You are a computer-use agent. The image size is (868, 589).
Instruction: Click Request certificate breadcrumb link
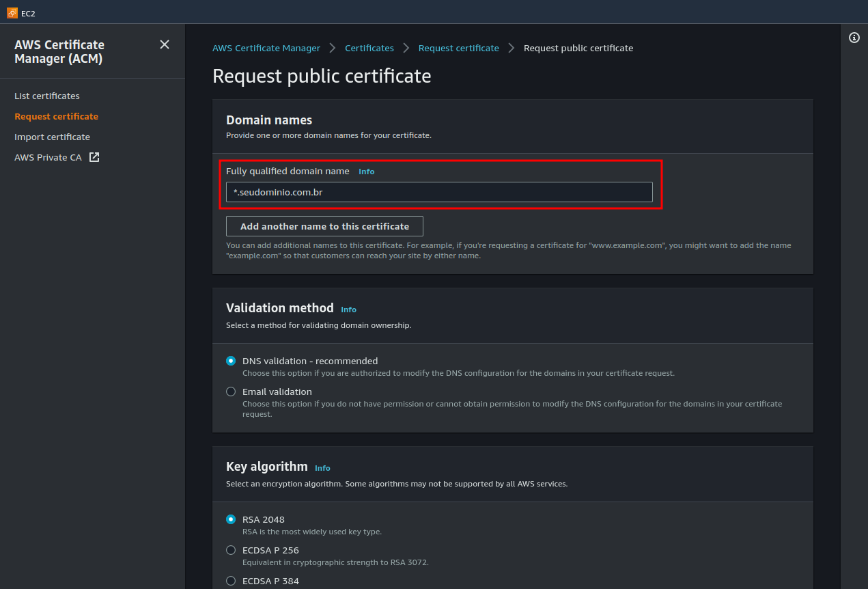point(459,48)
